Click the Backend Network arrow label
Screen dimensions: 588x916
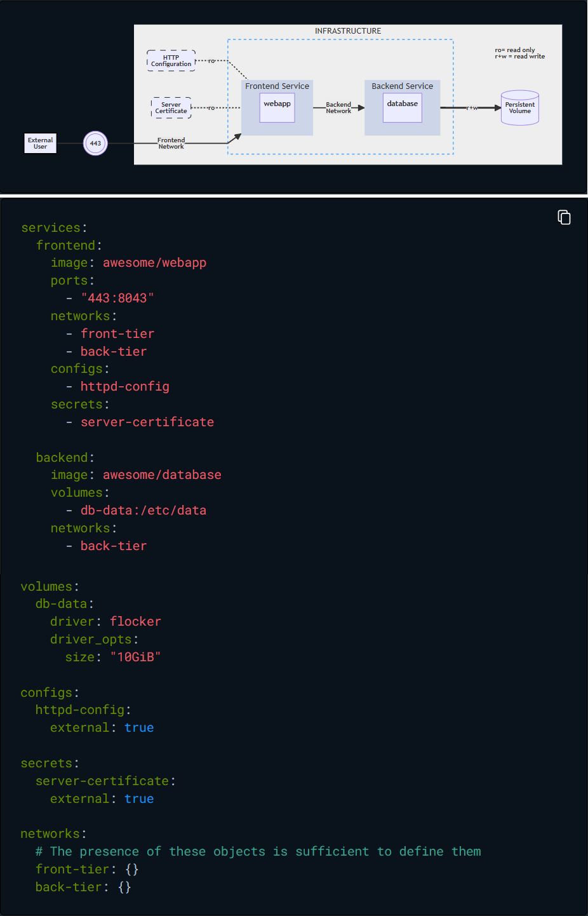click(338, 108)
